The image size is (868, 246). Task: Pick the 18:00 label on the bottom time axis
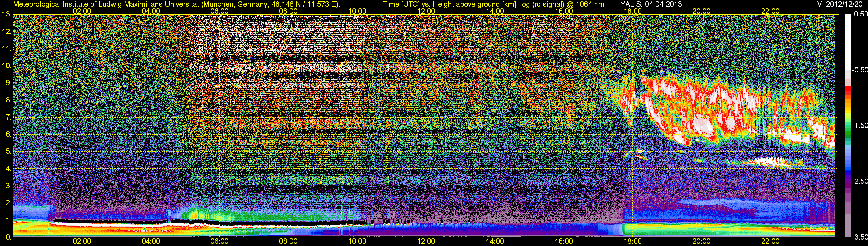tap(632, 241)
